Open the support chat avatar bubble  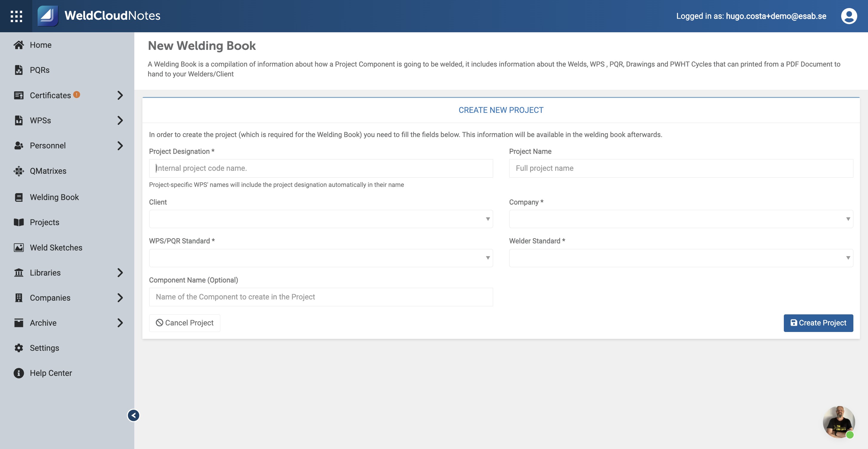tap(838, 422)
